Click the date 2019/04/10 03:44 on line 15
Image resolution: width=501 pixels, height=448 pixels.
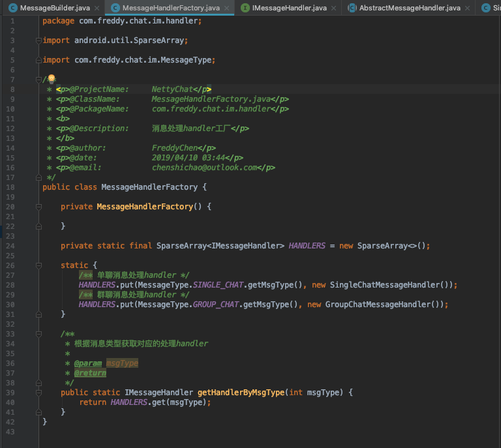coord(188,158)
